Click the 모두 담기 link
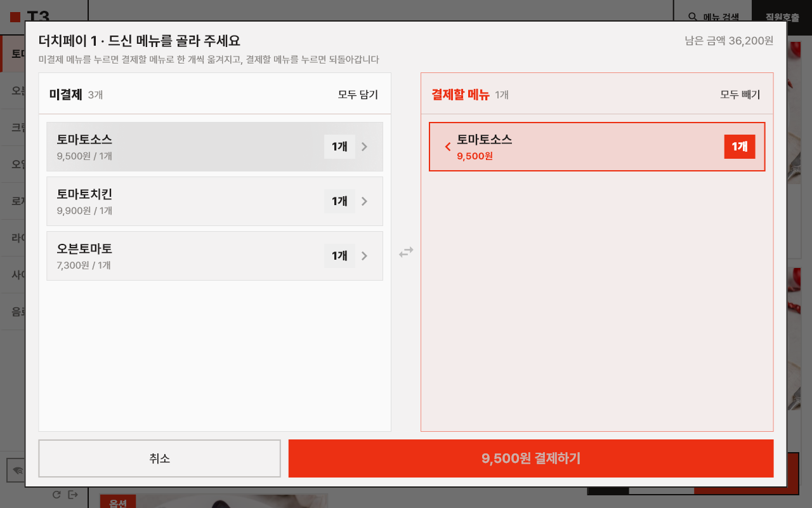This screenshot has height=508, width=812. coord(358,95)
